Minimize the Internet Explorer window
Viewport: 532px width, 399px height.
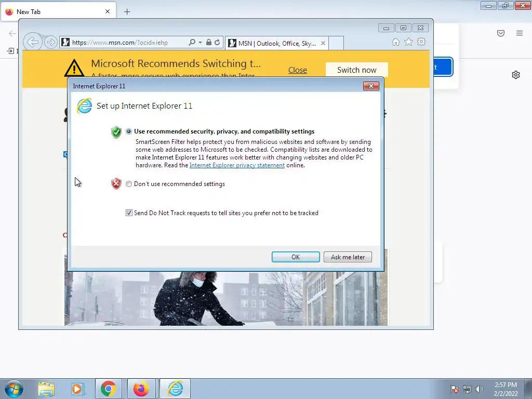[x=386, y=28]
